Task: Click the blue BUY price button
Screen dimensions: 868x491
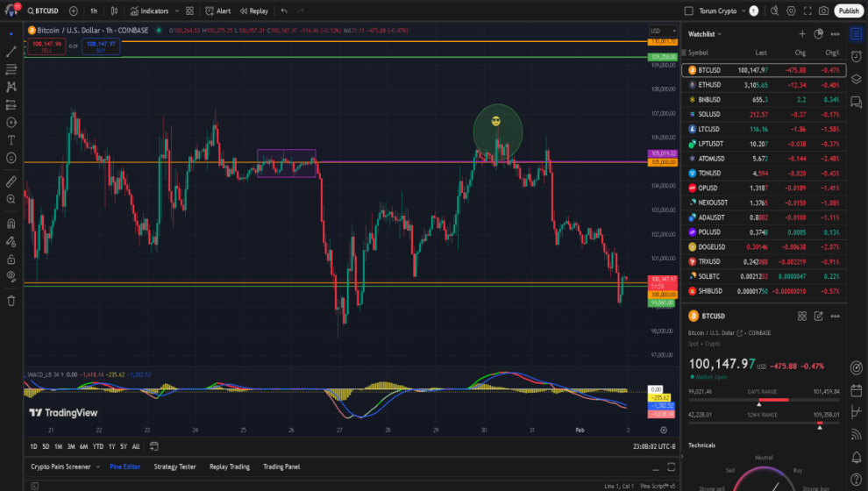Action: pyautogui.click(x=101, y=46)
